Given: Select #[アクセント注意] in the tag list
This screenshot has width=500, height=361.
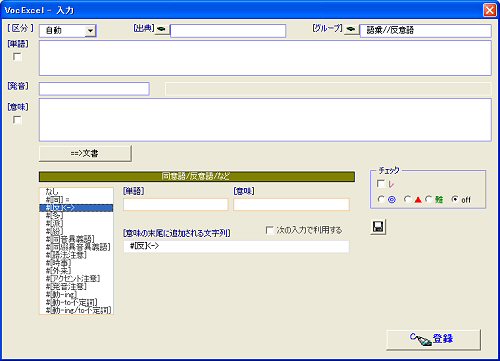Looking at the screenshot, I should point(76,278).
